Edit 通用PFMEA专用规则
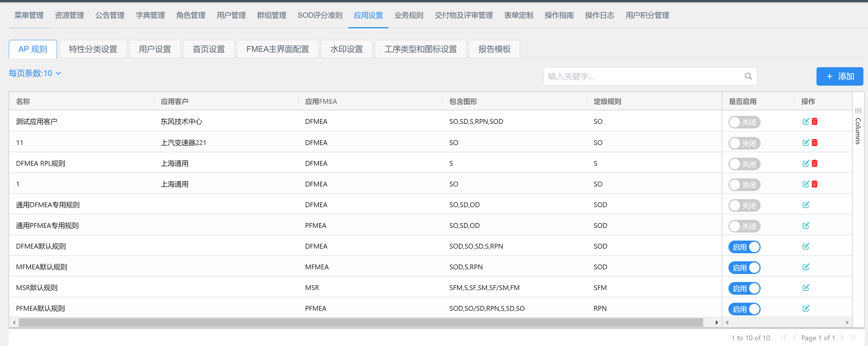868x346 pixels. [x=806, y=226]
